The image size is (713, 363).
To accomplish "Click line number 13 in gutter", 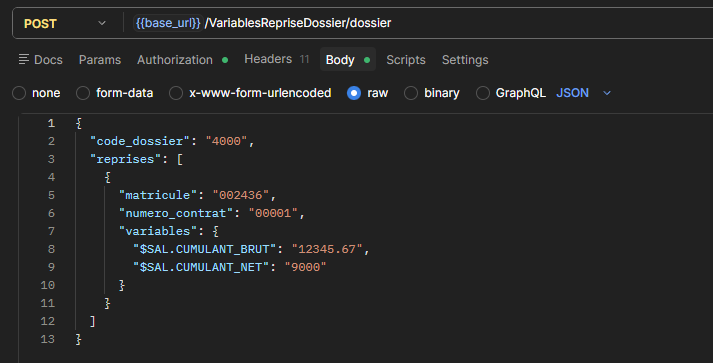I will tap(48, 339).
